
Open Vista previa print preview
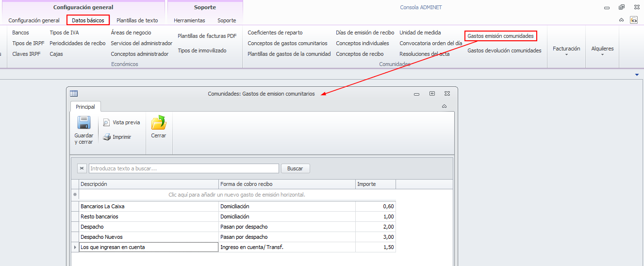coord(121,122)
